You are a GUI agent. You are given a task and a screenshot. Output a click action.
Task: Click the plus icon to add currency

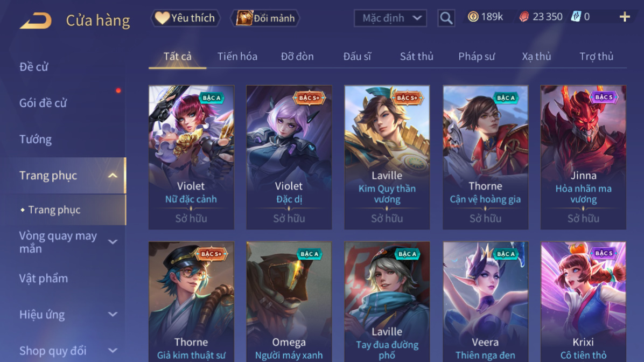[625, 17]
